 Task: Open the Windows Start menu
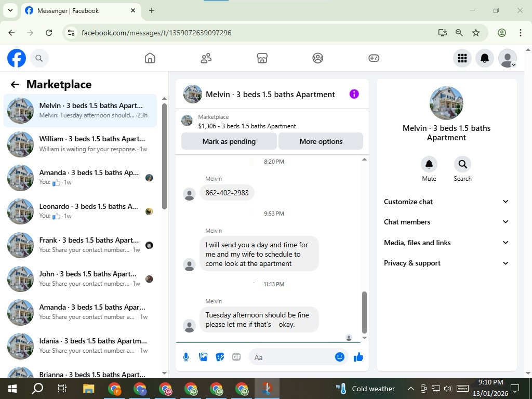pos(12,389)
